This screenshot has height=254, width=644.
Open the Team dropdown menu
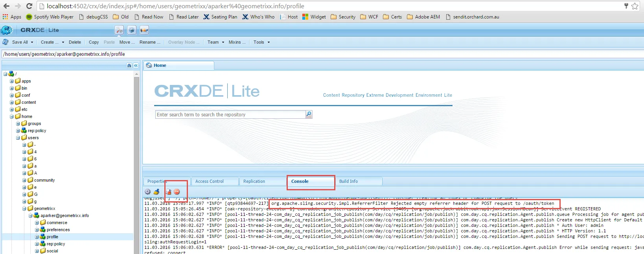coord(215,42)
